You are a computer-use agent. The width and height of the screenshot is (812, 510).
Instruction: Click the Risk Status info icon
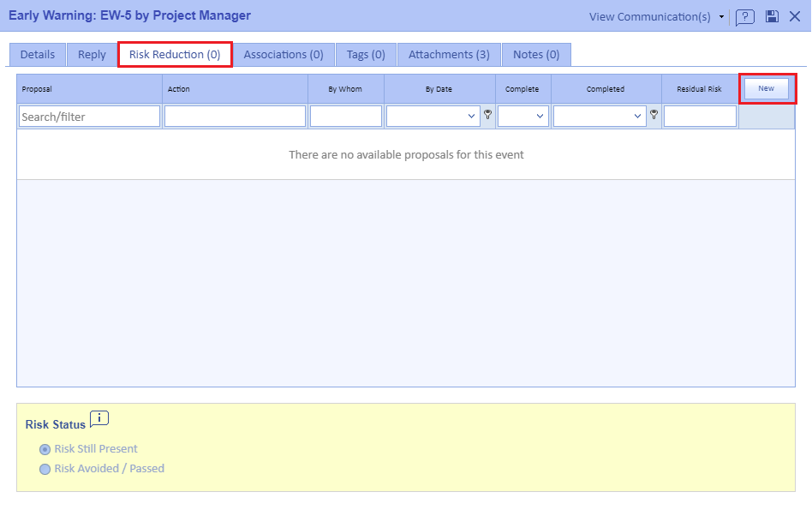click(99, 418)
